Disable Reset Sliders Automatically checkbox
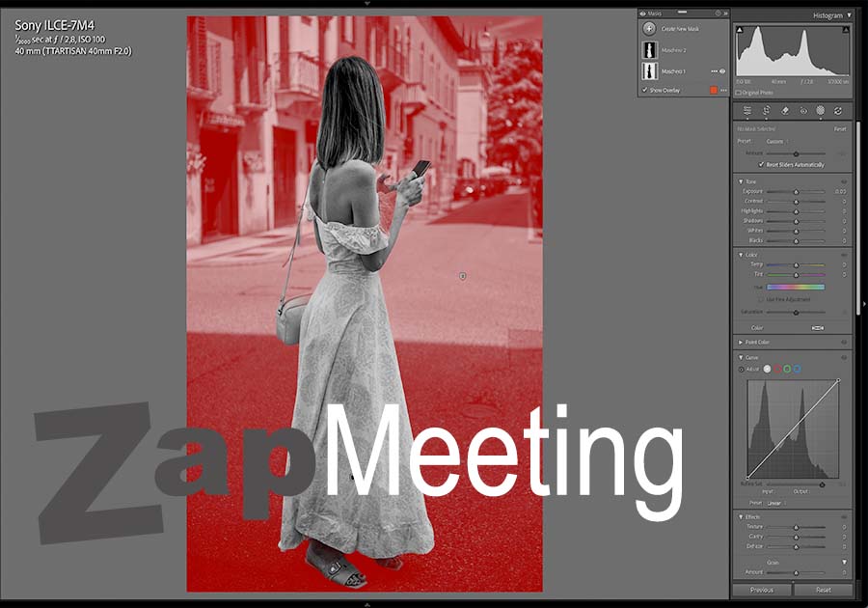 761,165
